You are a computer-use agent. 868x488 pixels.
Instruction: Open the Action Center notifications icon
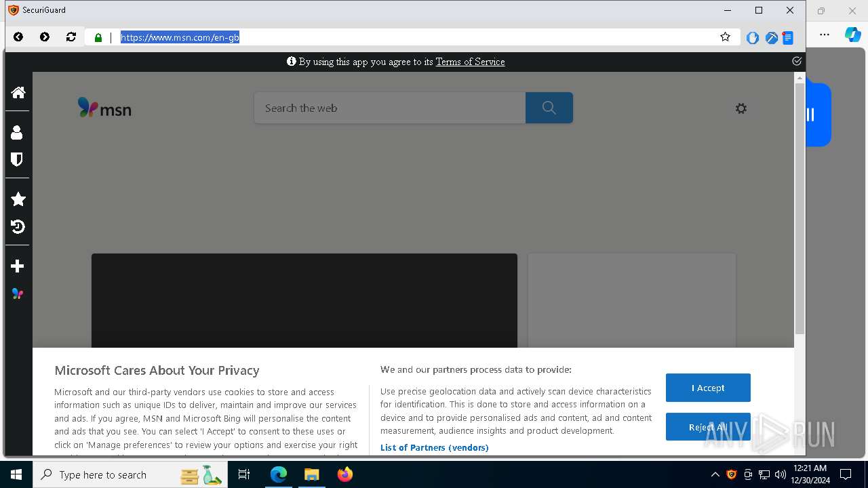pyautogui.click(x=846, y=474)
